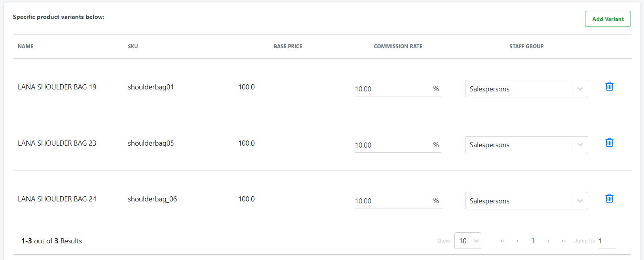The height and width of the screenshot is (260, 644).
Task: Delete the LANA SHOULDER BAG 19 variant
Action: [609, 86]
